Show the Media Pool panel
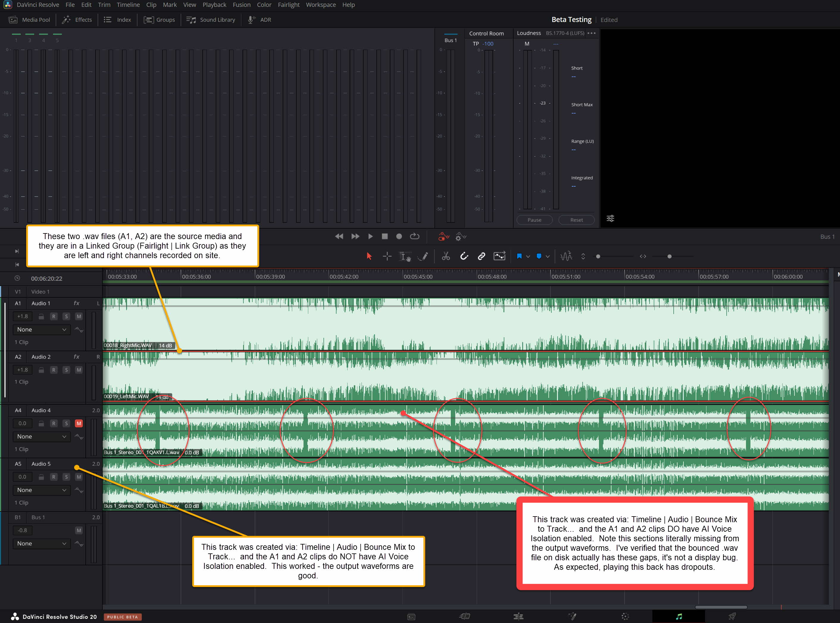This screenshot has height=623, width=840. pyautogui.click(x=29, y=20)
